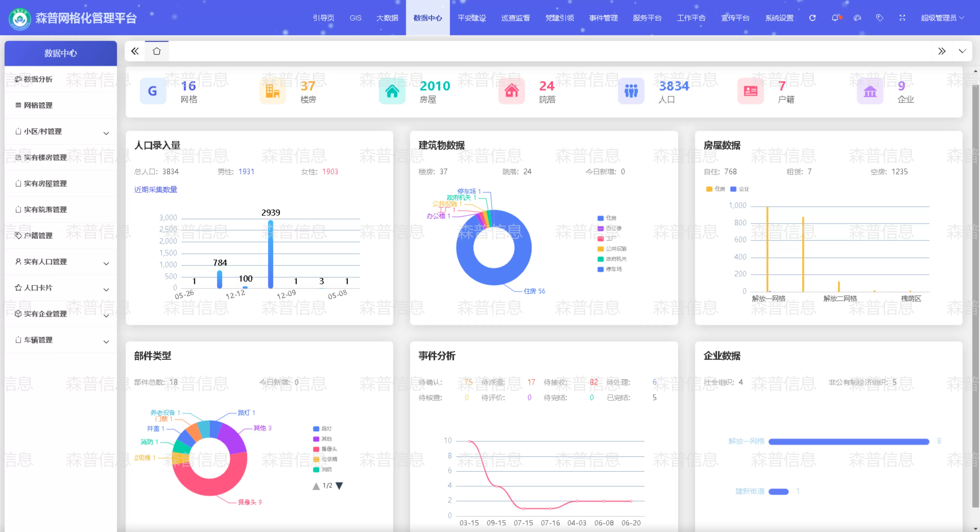Click the tag icon in header

880,18
